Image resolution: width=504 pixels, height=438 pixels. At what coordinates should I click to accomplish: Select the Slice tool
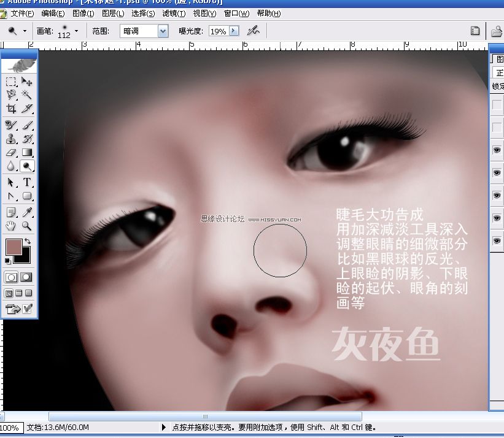27,109
